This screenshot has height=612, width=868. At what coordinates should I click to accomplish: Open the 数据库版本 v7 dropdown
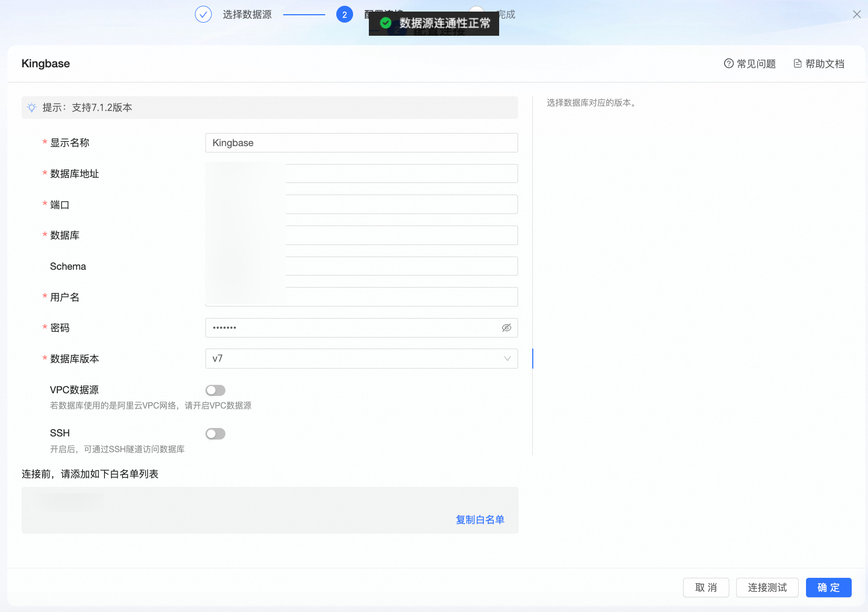(361, 359)
